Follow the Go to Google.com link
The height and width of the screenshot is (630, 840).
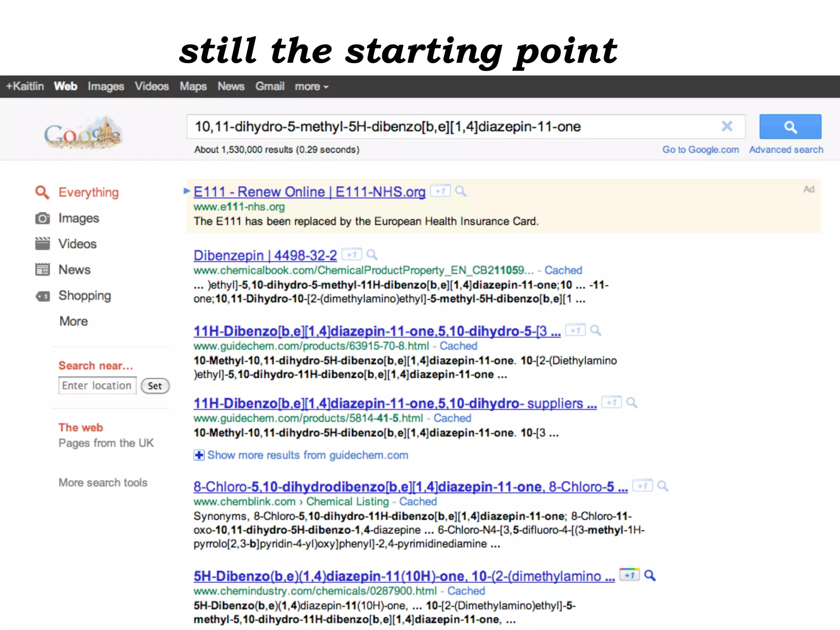click(701, 150)
